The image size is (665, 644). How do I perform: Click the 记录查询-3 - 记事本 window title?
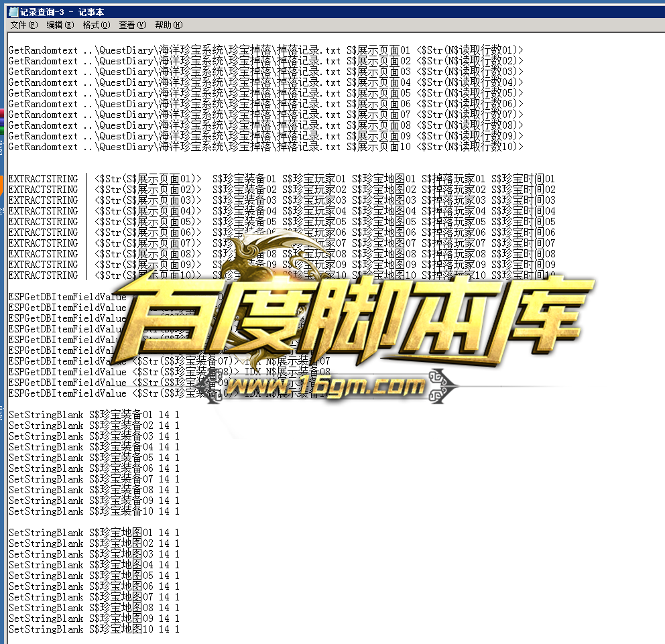pos(62,12)
